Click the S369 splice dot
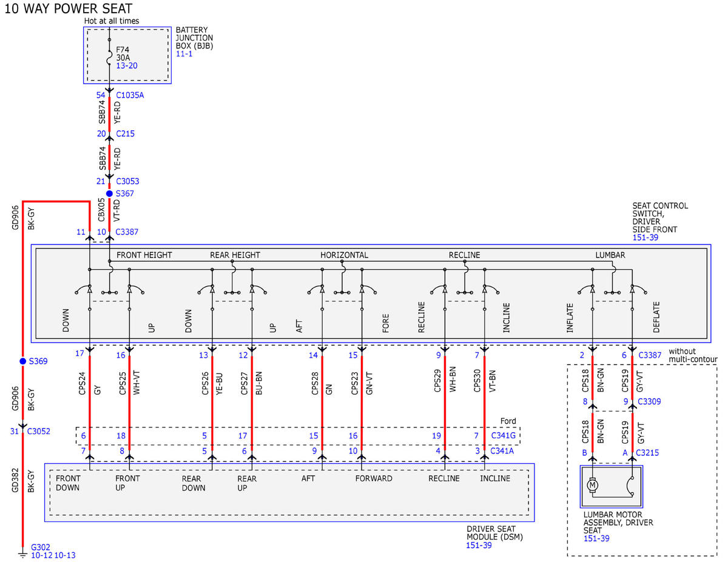 (x=22, y=361)
